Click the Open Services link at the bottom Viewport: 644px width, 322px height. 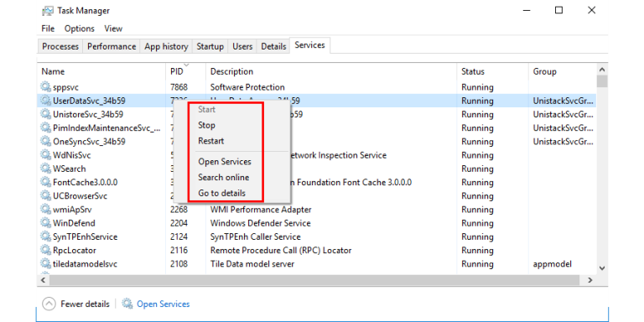(x=163, y=304)
